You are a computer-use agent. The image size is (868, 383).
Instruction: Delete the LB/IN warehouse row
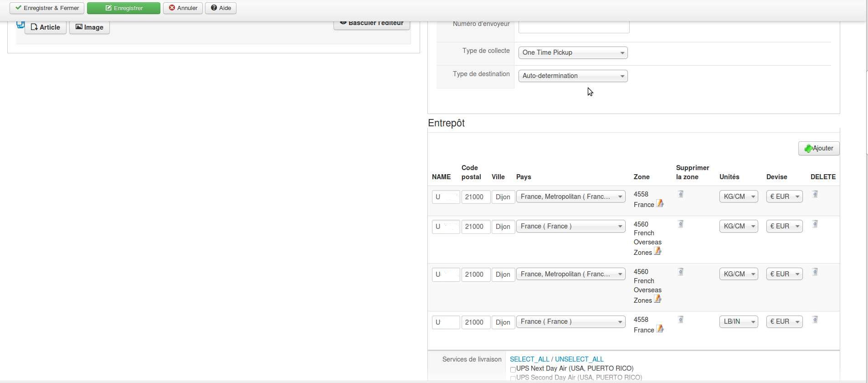815,320
